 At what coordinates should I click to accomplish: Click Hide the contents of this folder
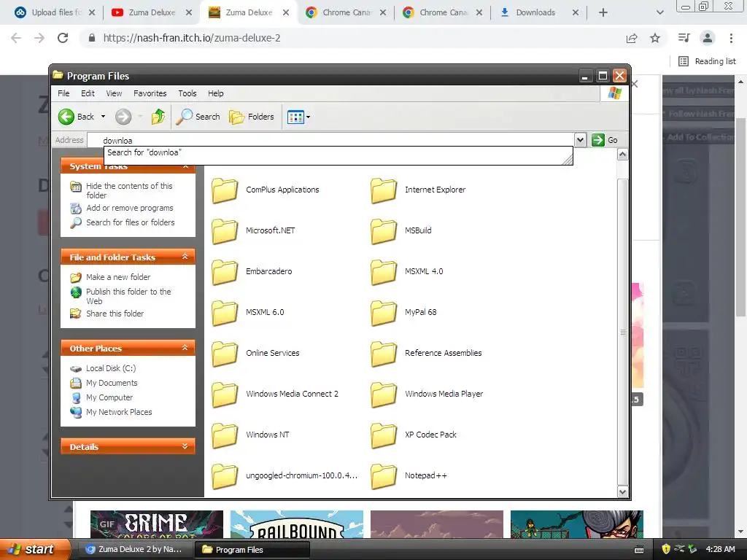129,190
